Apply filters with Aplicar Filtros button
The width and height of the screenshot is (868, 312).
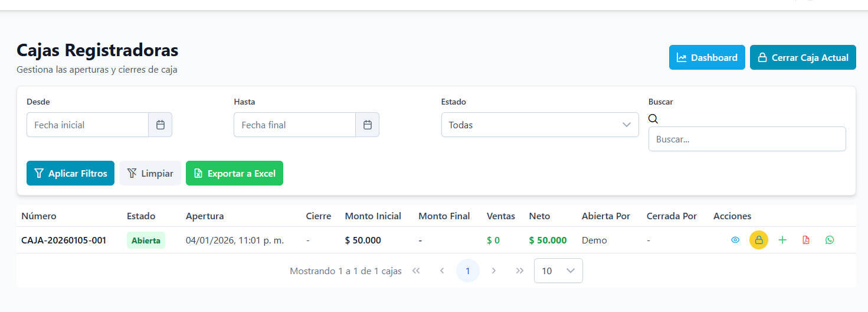click(x=70, y=173)
